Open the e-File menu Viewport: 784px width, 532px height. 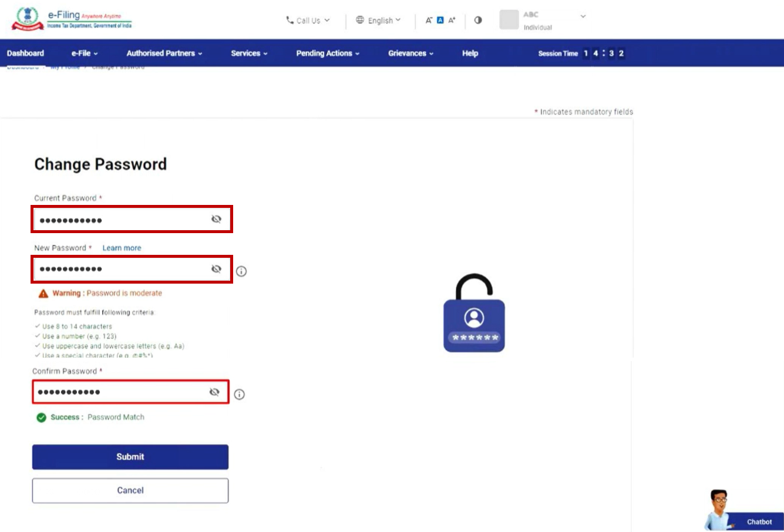[x=85, y=53]
